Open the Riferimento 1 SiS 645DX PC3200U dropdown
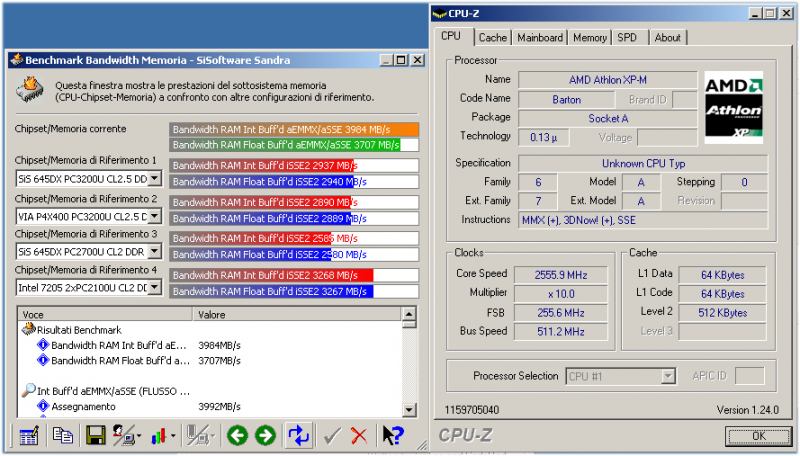This screenshot has width=800, height=456. point(155,179)
